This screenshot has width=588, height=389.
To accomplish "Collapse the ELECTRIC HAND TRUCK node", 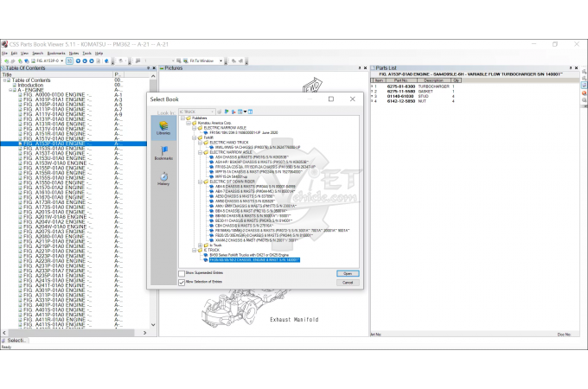I will click(x=201, y=143).
